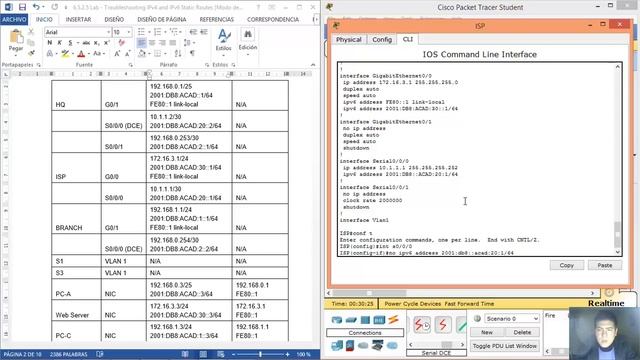
Task: Select the Switches device category icon
Action: coord(351,320)
